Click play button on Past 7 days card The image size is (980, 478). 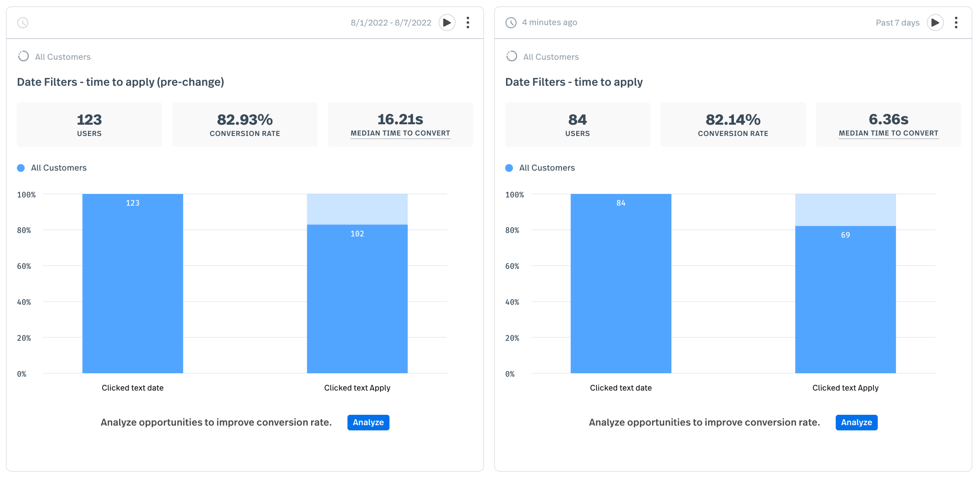(x=935, y=23)
